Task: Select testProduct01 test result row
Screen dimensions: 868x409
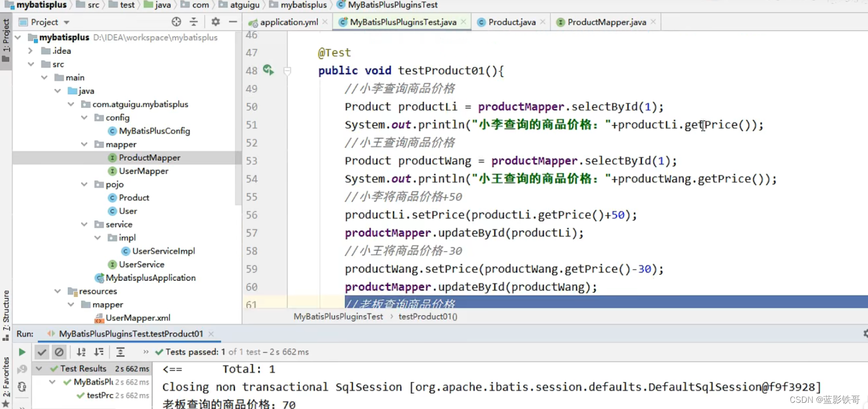Action: 113,396
